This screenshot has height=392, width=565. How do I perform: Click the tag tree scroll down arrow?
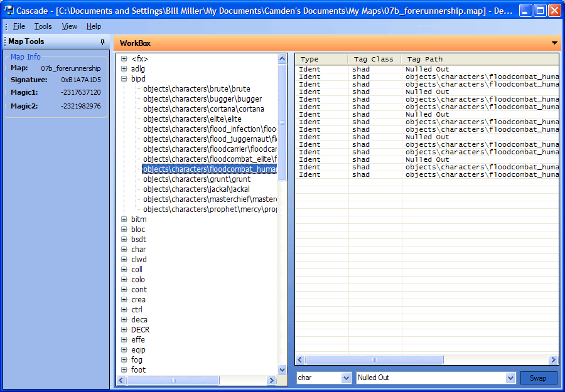pyautogui.click(x=282, y=369)
